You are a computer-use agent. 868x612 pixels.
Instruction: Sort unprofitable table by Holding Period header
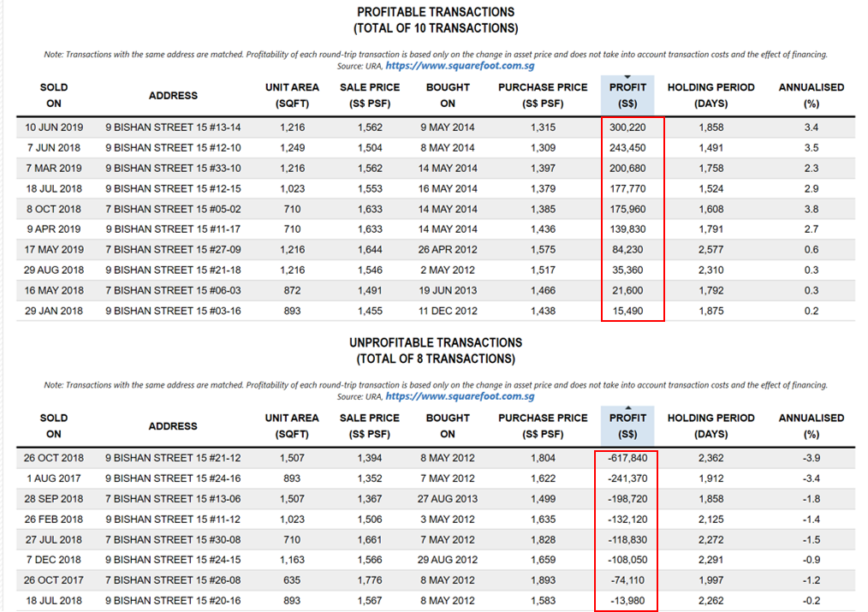point(710,426)
